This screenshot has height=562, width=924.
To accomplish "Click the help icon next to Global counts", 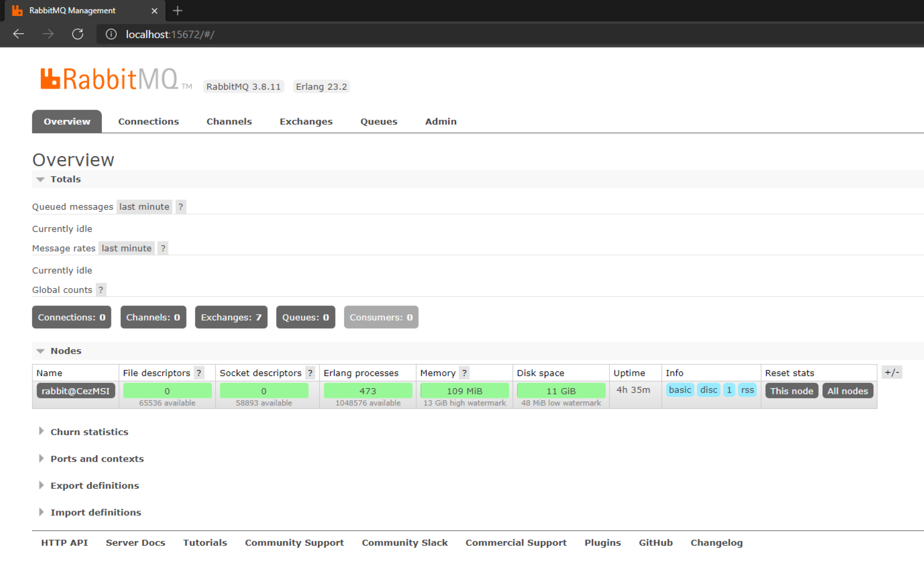I will pos(101,290).
